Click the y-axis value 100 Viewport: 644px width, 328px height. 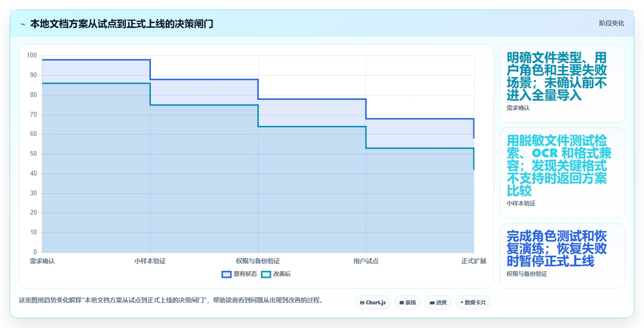click(x=32, y=55)
